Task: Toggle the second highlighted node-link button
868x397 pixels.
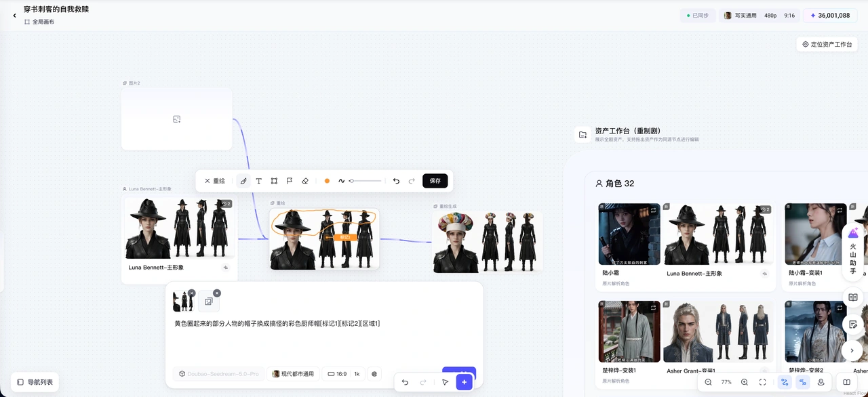Action: coord(803,382)
